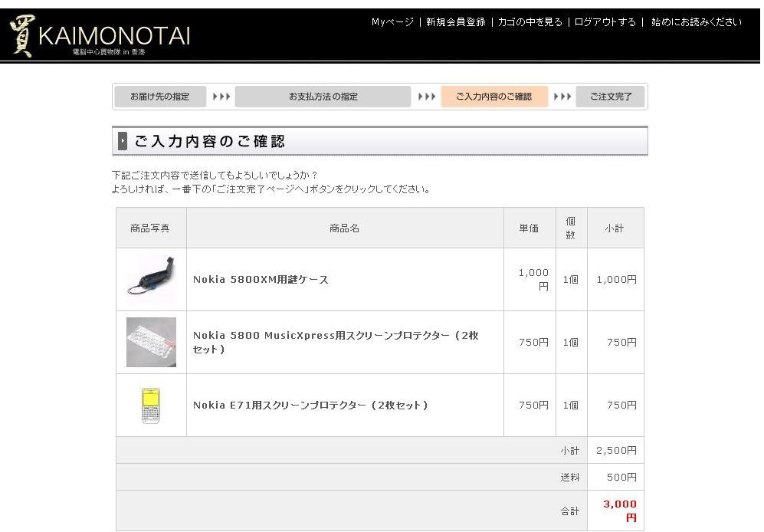Click the arrows after お届け先の指定 step

pyautogui.click(x=221, y=97)
